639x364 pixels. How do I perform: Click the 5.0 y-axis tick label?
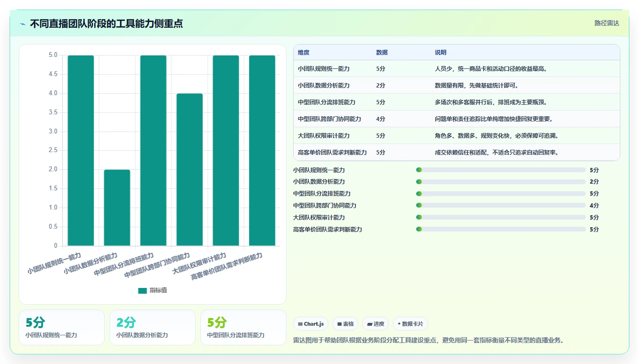53,55
